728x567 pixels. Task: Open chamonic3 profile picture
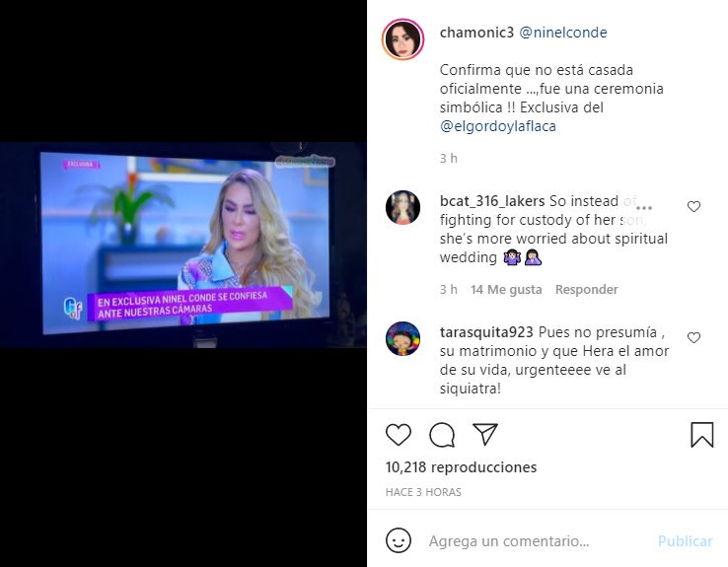coord(403,39)
